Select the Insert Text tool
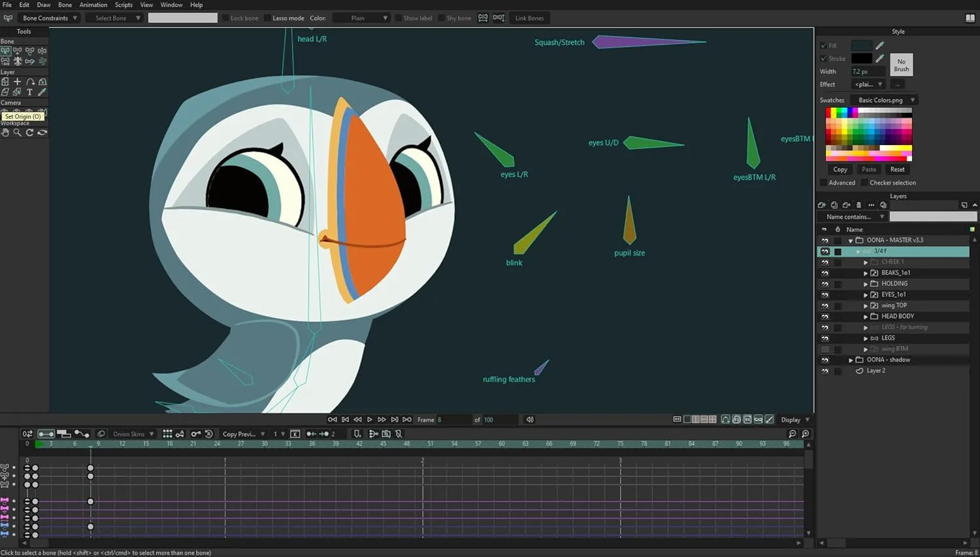This screenshot has height=557, width=980. (30, 92)
